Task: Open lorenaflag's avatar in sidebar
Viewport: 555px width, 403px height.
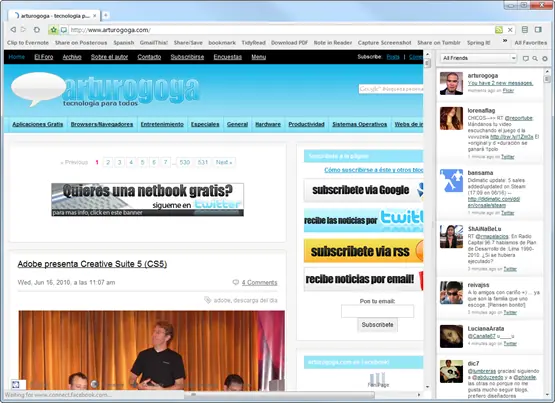Action: (451, 119)
